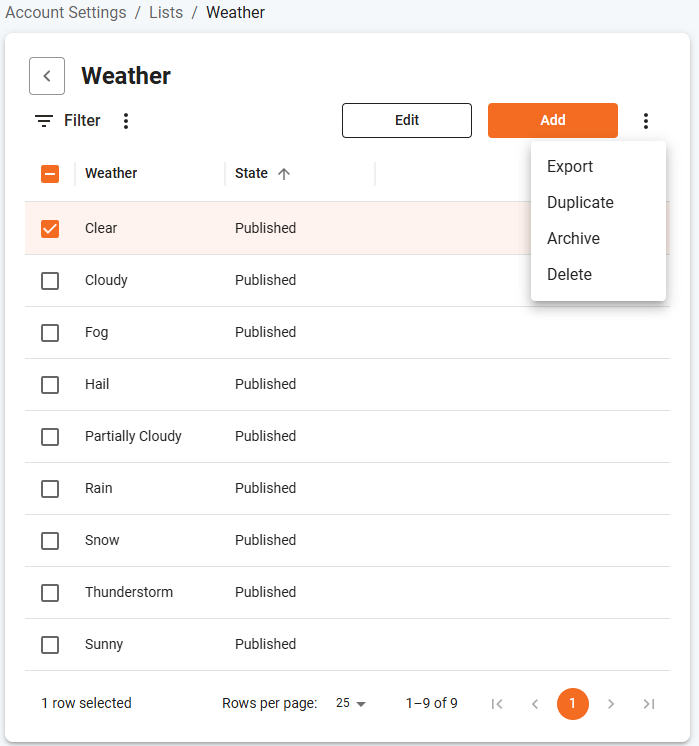The image size is (699, 746).
Task: Go to the previous page arrow
Action: point(535,704)
